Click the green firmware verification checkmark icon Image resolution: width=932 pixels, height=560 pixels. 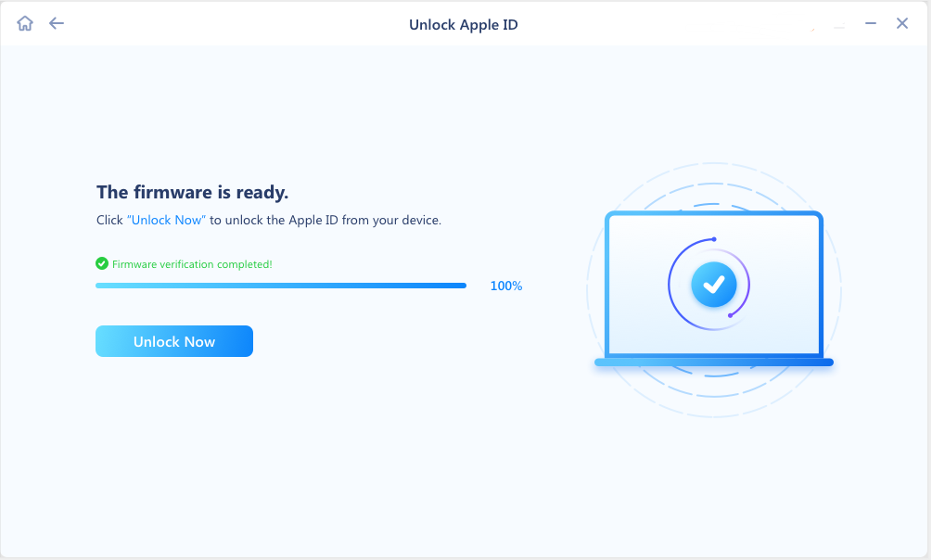pos(102,263)
